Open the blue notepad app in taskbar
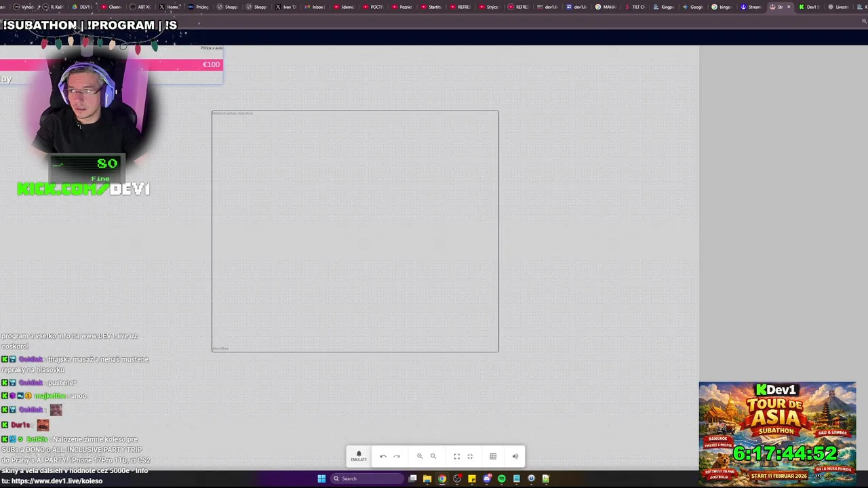This screenshot has width=868, height=488. (x=517, y=479)
